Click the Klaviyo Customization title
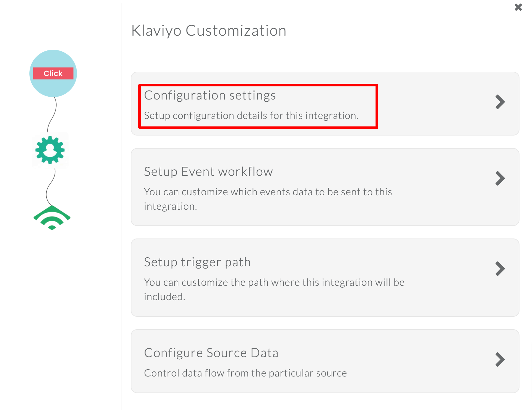532x410 pixels. tap(209, 30)
